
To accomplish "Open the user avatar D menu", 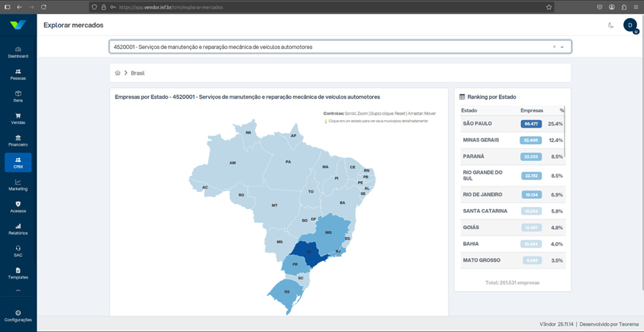I will tap(630, 25).
